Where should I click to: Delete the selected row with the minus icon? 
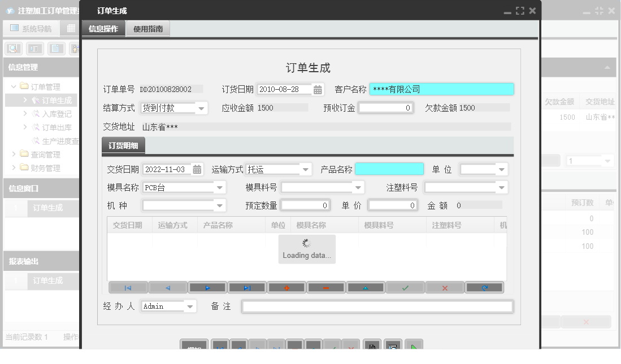(326, 287)
